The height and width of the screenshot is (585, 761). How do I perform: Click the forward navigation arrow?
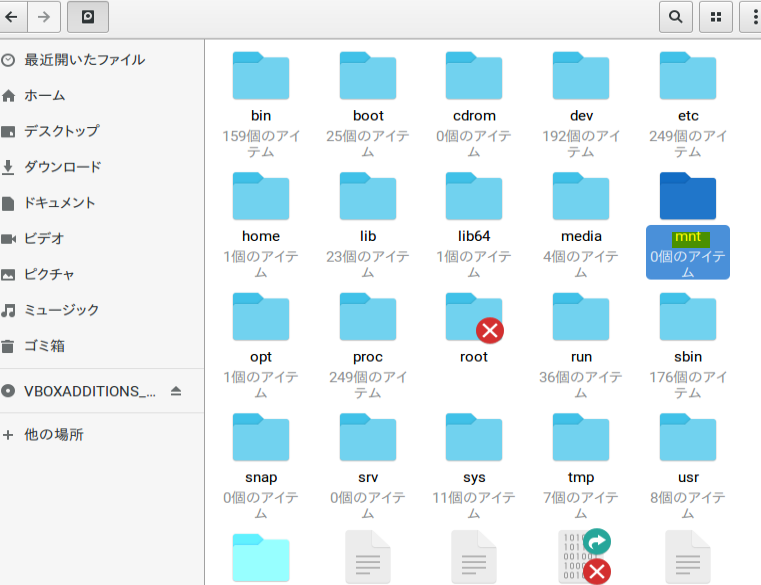[x=43, y=16]
